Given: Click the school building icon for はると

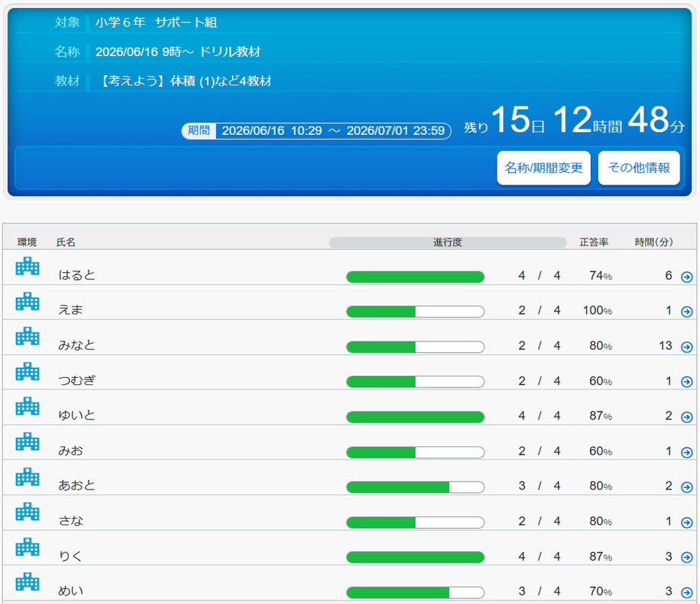Looking at the screenshot, I should pos(28,266).
